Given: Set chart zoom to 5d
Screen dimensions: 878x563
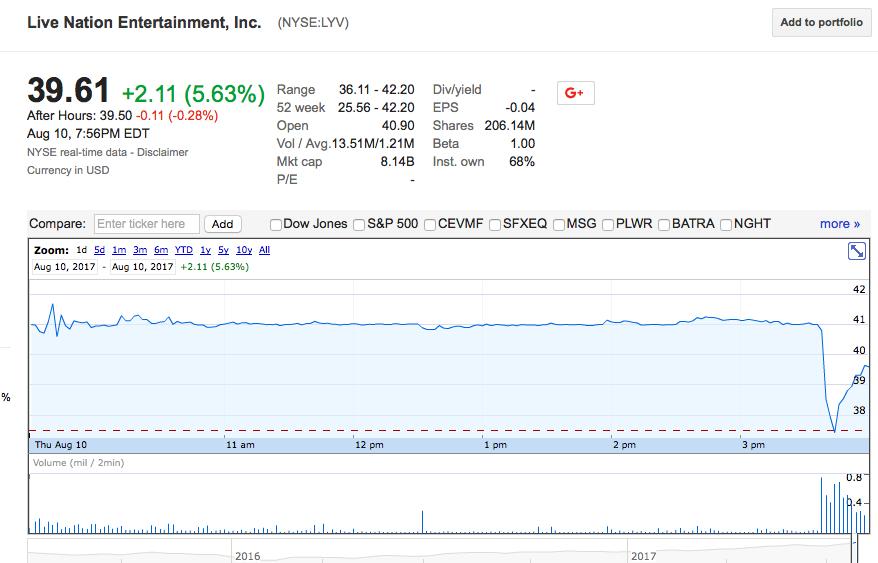Looking at the screenshot, I should coord(99,250).
